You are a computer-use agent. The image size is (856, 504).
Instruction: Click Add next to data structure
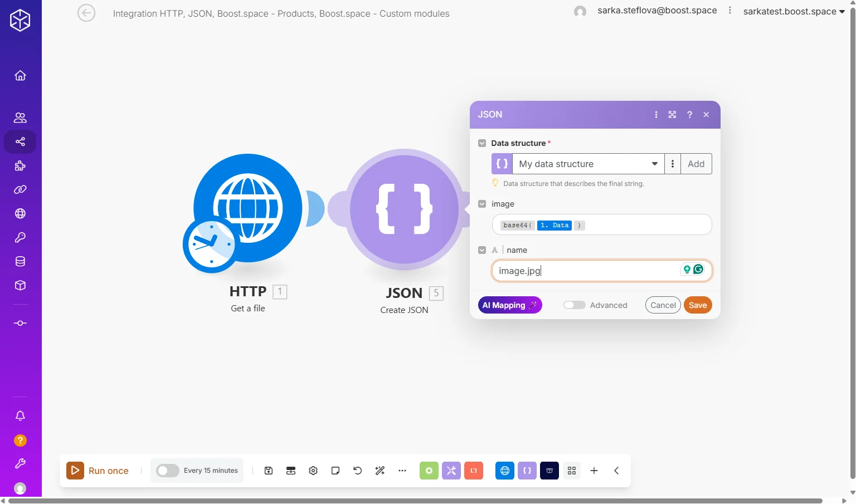point(696,164)
